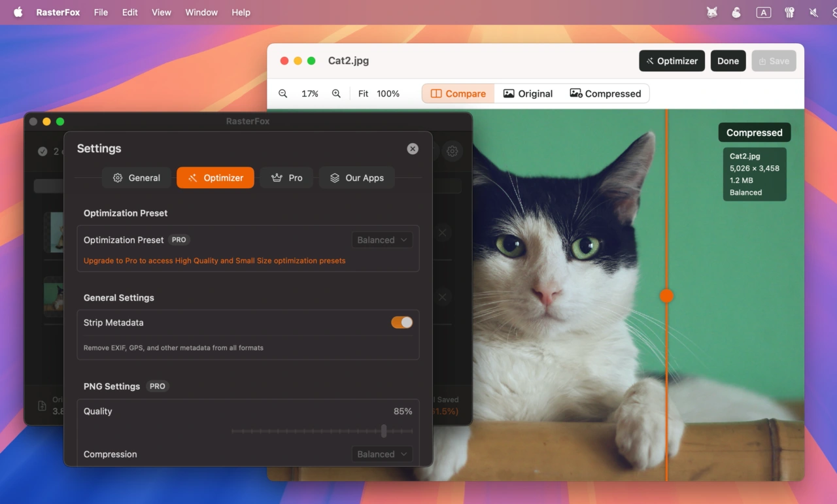Click the Done button
This screenshot has height=504, width=837.
(728, 61)
